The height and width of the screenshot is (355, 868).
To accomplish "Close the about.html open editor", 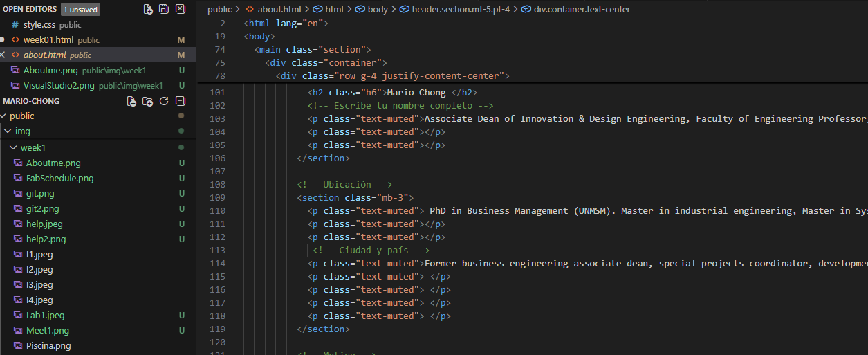I will 3,55.
